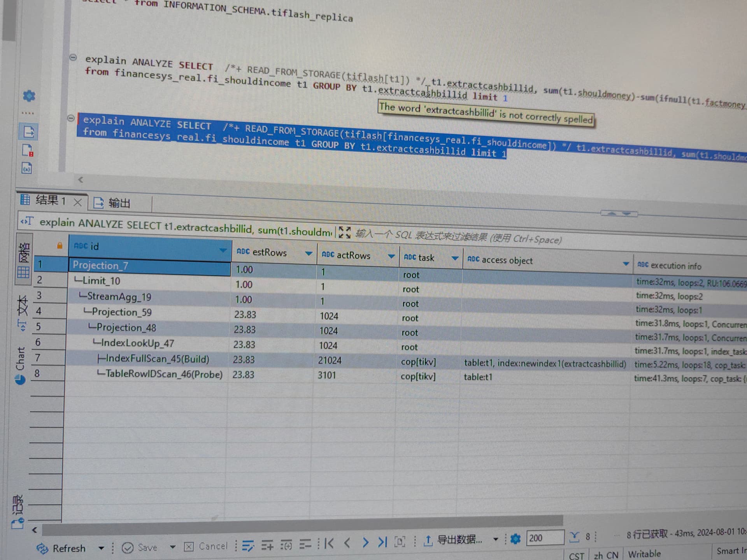Image resolution: width=747 pixels, height=560 pixels.
Task: Click the add row icon in toolbar
Action: (267, 546)
